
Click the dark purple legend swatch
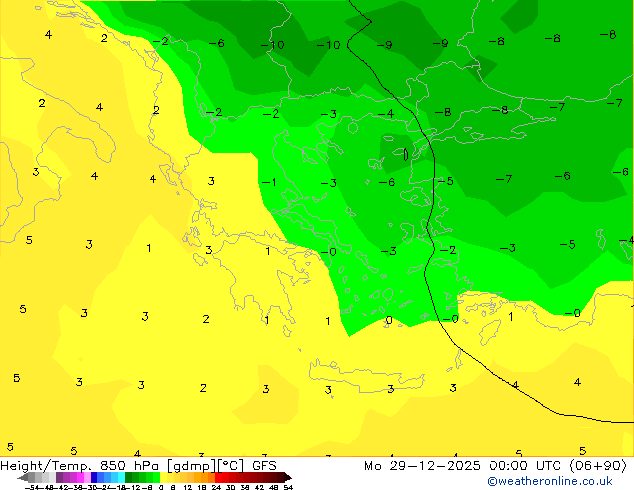[59, 477]
